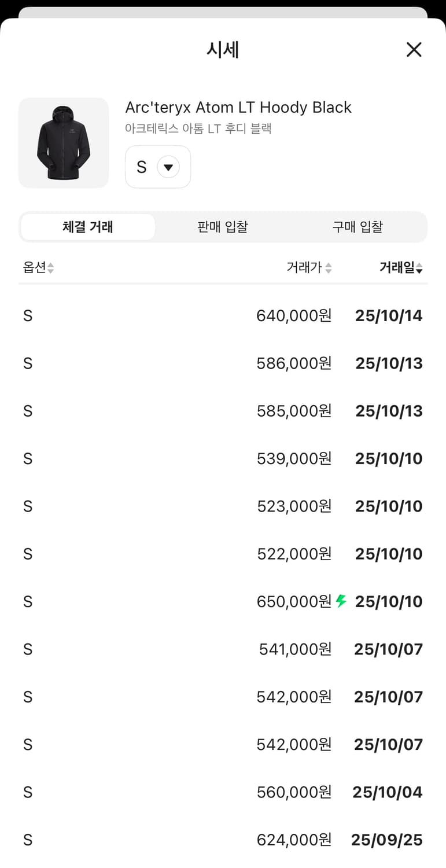
Task: Tap the 650,000원 express trade price
Action: point(294,602)
